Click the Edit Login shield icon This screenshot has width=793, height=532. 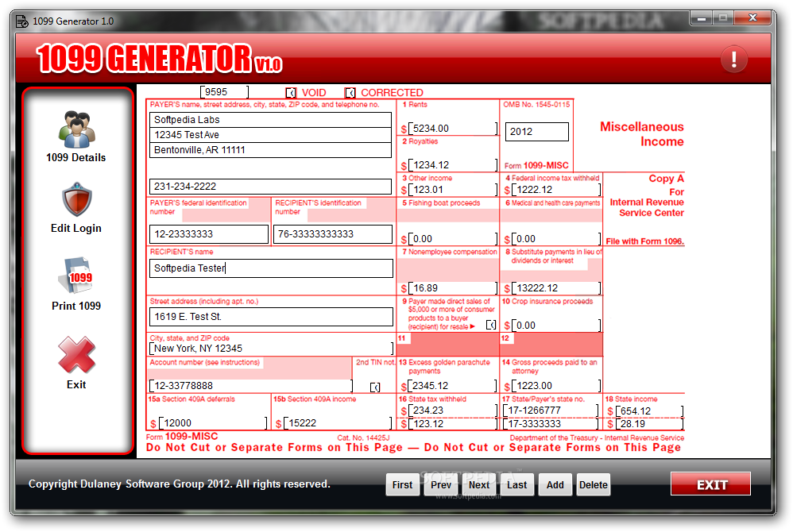[x=76, y=199]
